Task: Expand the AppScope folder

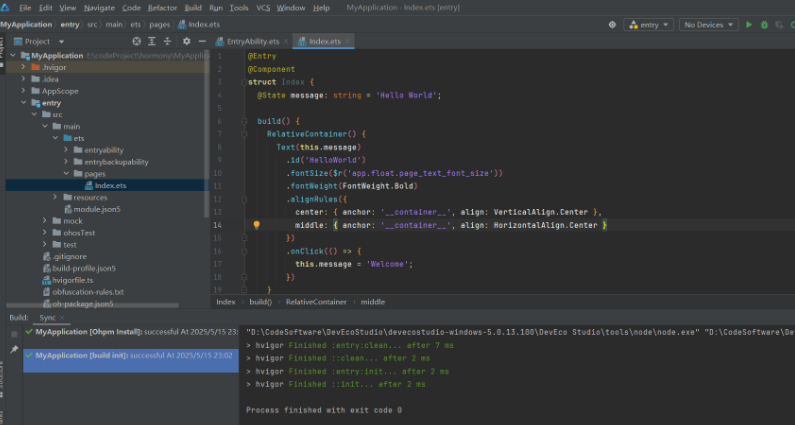Action: coord(25,90)
